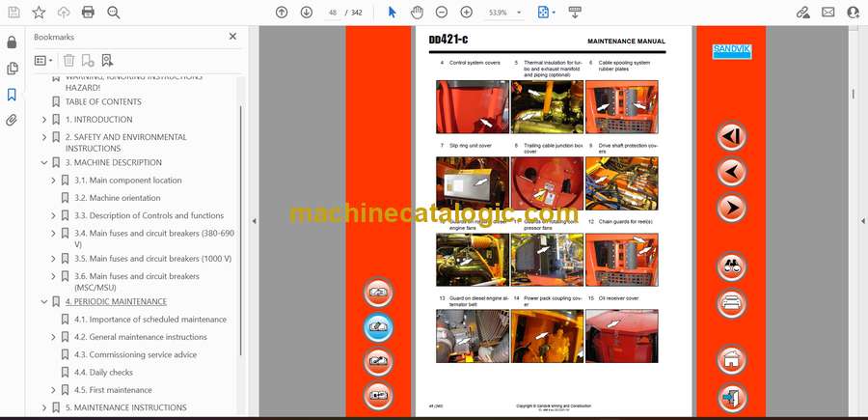Expand 3.4. Main fuses (380-690 V)
The height and width of the screenshot is (420, 868).
point(53,234)
